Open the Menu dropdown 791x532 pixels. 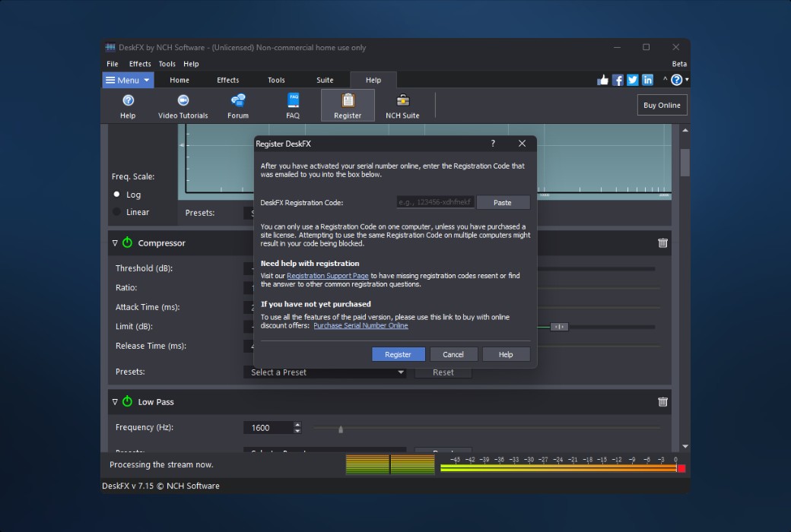(x=128, y=79)
